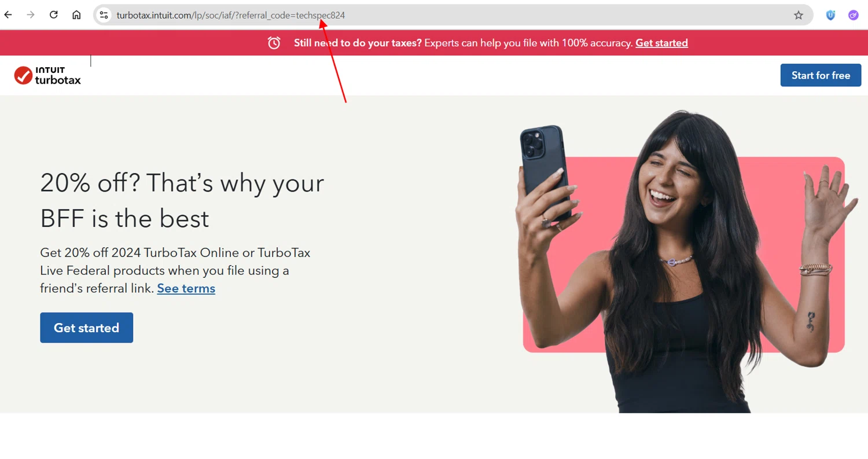Click the Intuit TurboTax logo
Viewport: 868px width, 459px height.
[x=47, y=75]
